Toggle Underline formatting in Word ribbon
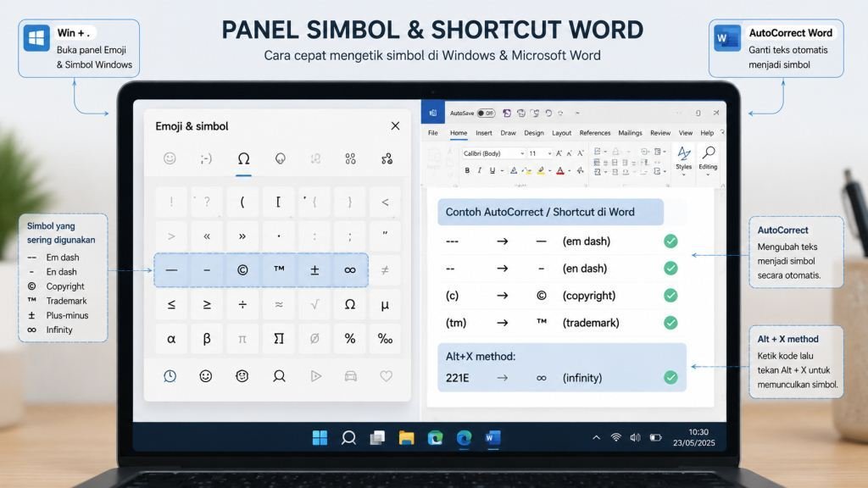Screen dimensions: 868x488 point(492,170)
